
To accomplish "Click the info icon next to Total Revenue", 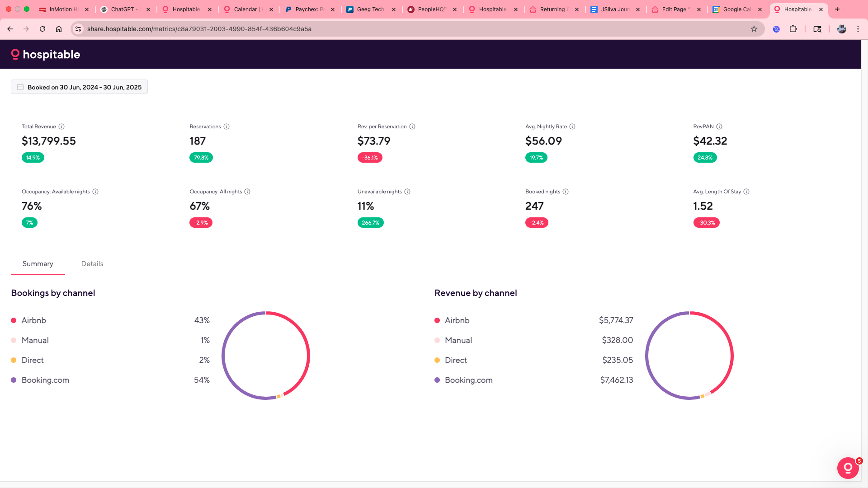I will point(61,127).
